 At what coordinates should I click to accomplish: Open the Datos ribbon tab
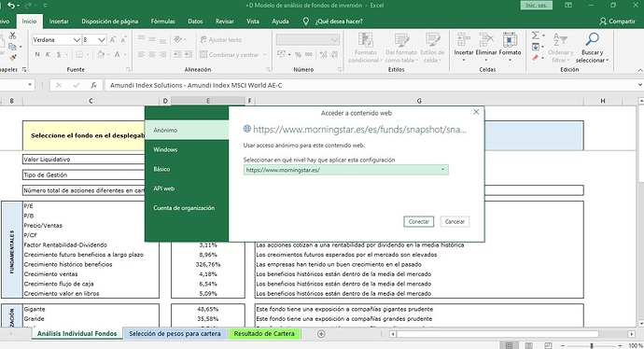(x=195, y=21)
